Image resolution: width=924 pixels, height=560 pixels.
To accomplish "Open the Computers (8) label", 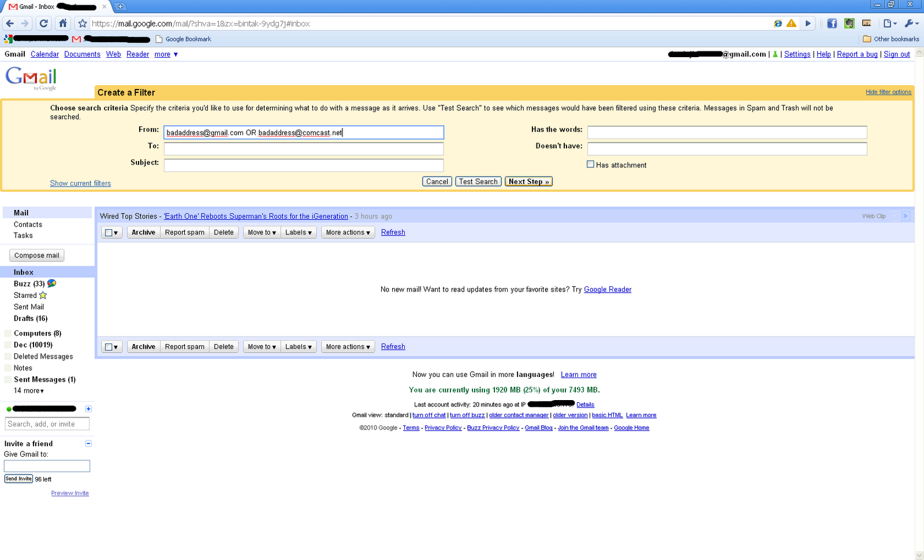I will pyautogui.click(x=38, y=334).
